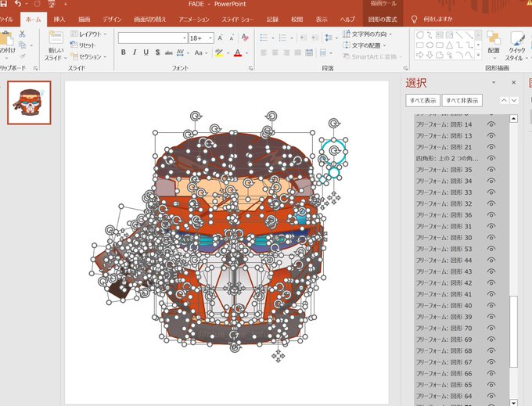Close the Selection (選択) pane
Image resolution: width=532 pixels, height=406 pixels.
tap(514, 82)
